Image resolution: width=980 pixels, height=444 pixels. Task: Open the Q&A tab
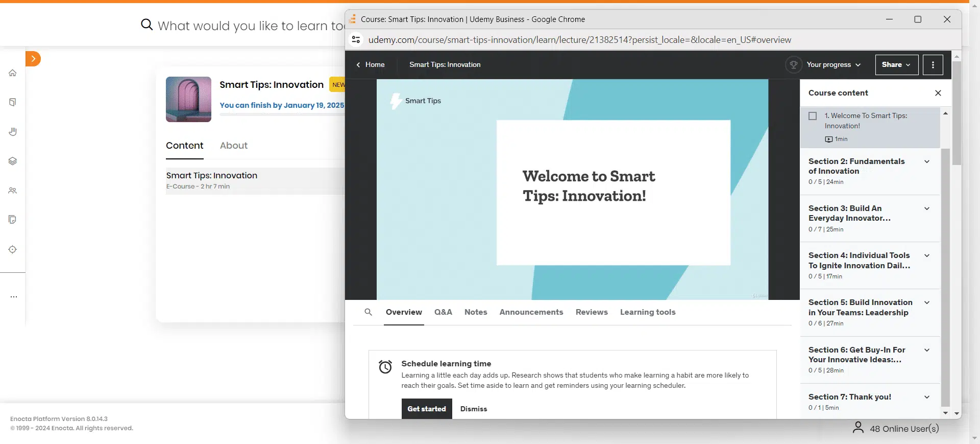443,312
